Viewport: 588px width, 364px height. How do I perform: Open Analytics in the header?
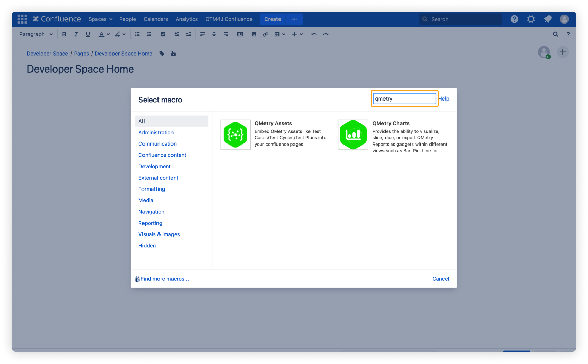pyautogui.click(x=186, y=19)
